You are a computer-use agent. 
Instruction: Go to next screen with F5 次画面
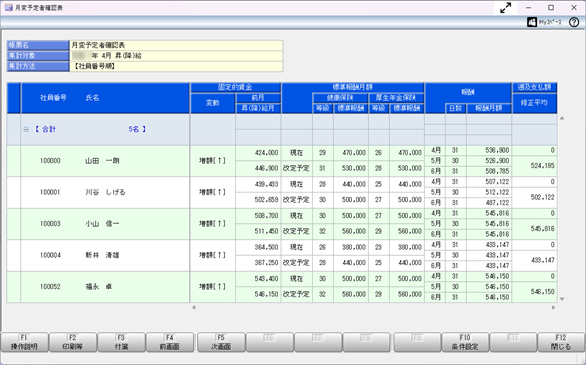click(221, 342)
